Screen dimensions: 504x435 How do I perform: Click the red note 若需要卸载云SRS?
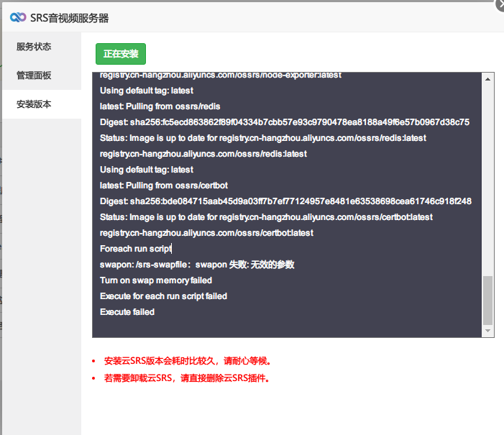click(x=186, y=378)
